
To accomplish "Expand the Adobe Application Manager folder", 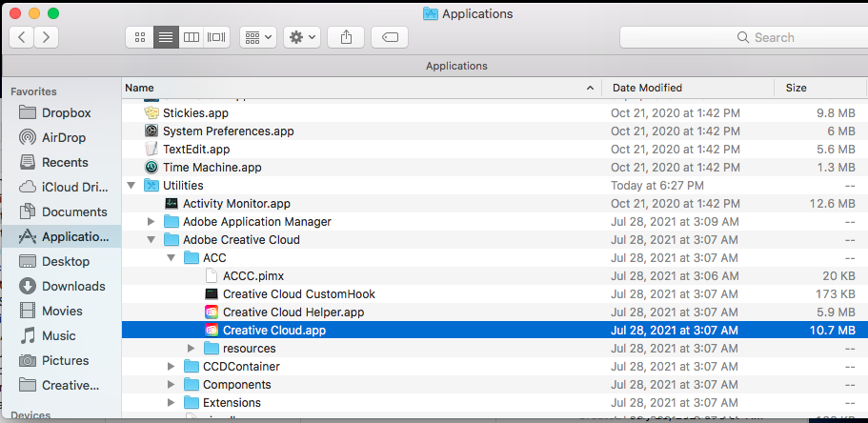I will 151,222.
